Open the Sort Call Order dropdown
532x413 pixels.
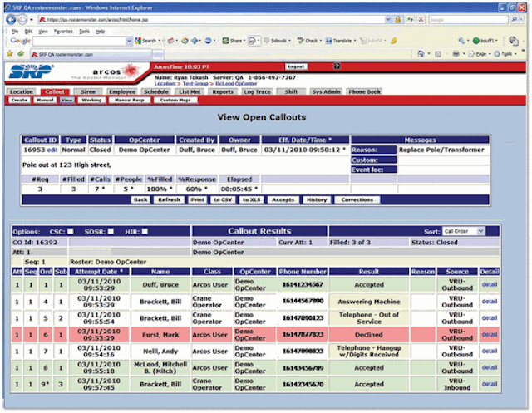[464, 231]
